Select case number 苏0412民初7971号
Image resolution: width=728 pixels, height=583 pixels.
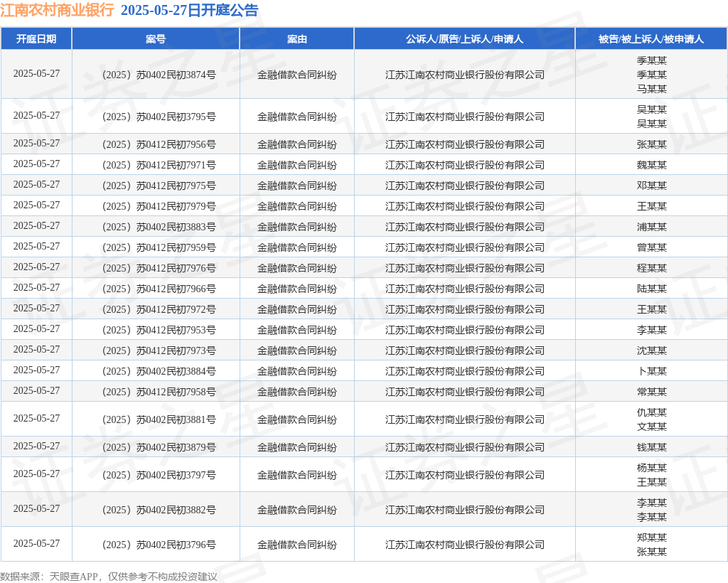click(x=159, y=165)
